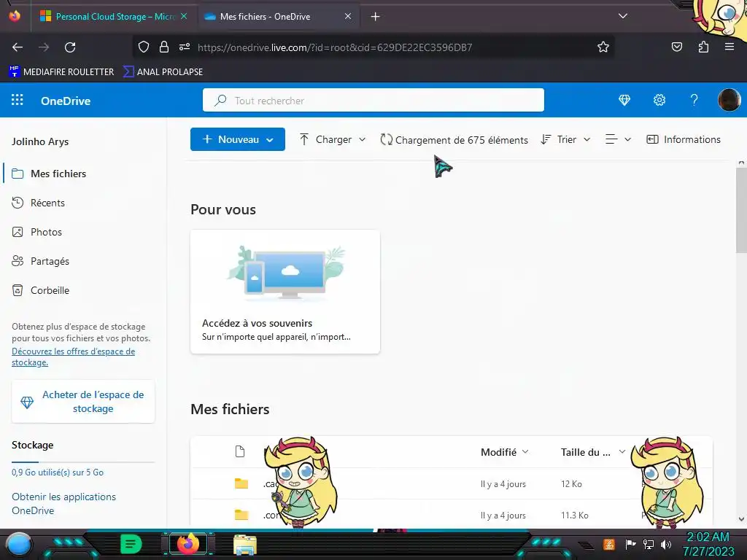Open the clock showing 2:02 AM
This screenshot has height=560, width=747.
pos(708,544)
